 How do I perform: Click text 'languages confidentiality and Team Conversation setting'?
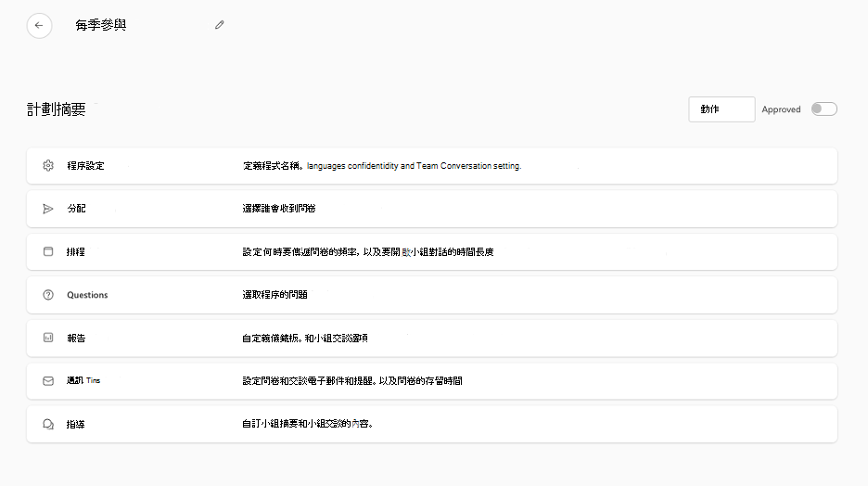click(x=414, y=165)
